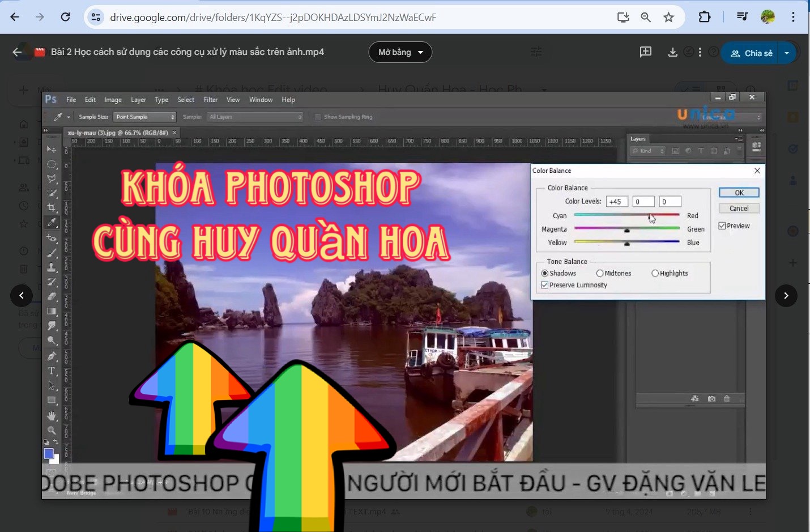The width and height of the screenshot is (810, 532).
Task: Select the Quick Selection brush tool
Action: (52, 193)
